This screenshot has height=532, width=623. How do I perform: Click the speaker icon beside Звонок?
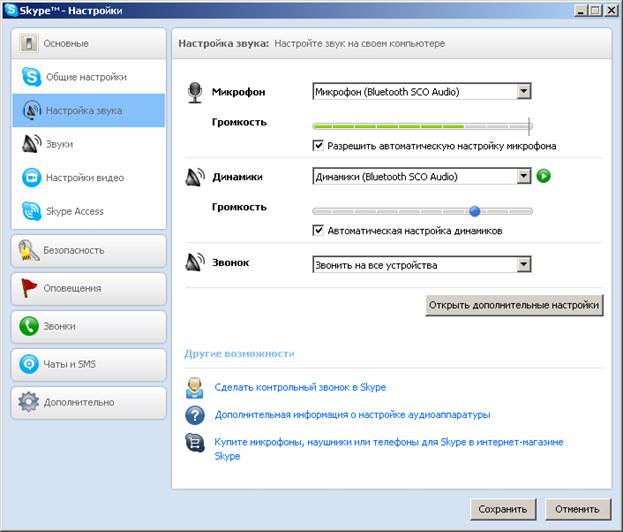pos(195,262)
